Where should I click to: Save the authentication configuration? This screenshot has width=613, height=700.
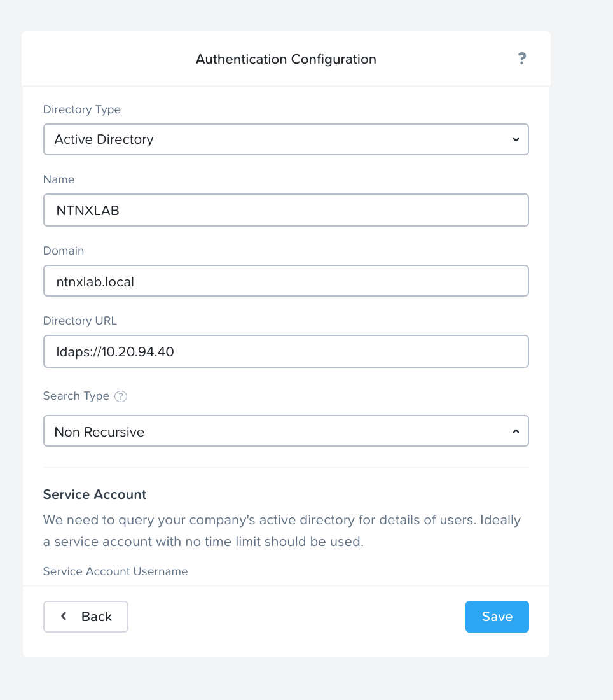(497, 617)
